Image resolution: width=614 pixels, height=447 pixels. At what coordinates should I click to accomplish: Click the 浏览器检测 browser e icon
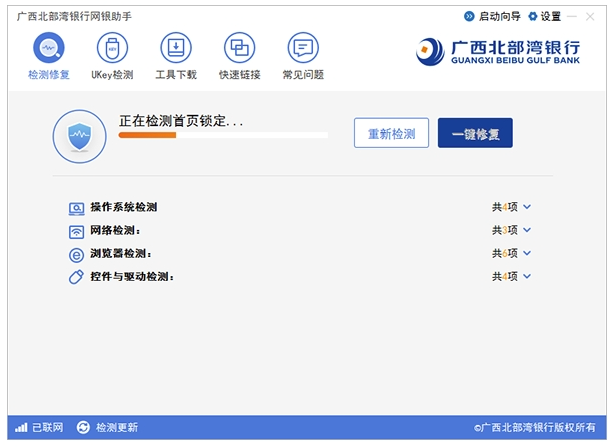76,255
